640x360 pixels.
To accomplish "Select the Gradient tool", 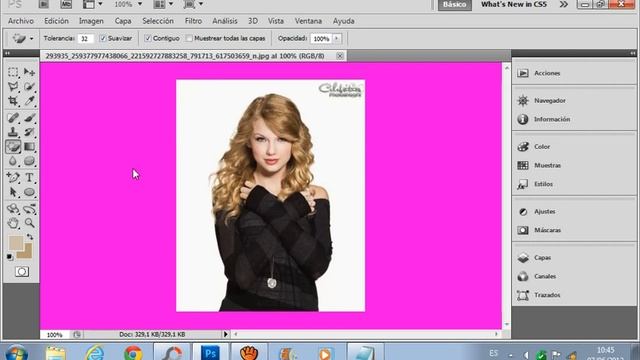I will pyautogui.click(x=29, y=147).
